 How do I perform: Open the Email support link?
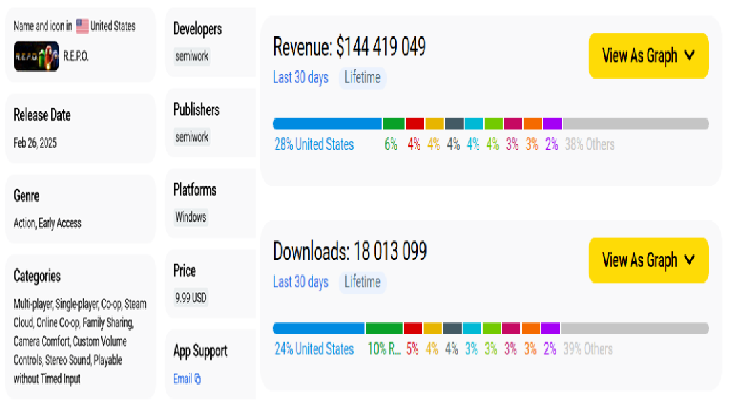point(182,379)
